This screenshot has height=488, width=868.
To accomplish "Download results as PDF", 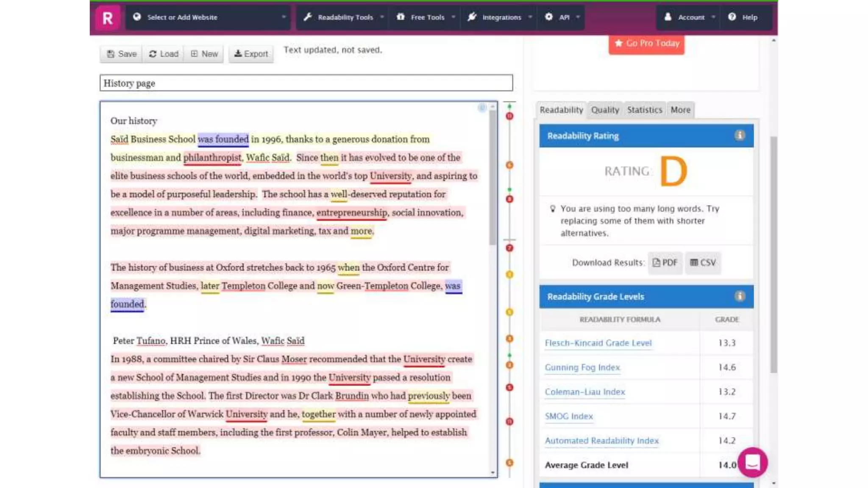I will tap(665, 263).
